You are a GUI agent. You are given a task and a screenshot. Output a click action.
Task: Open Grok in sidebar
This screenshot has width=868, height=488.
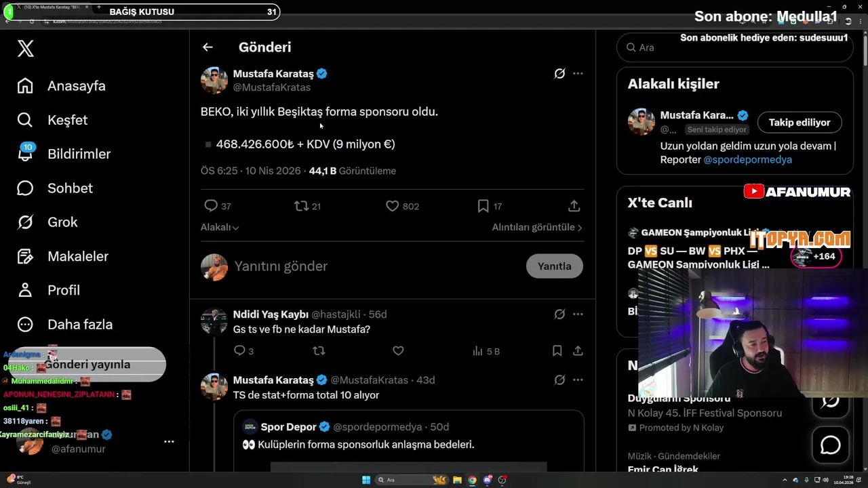(x=47, y=222)
